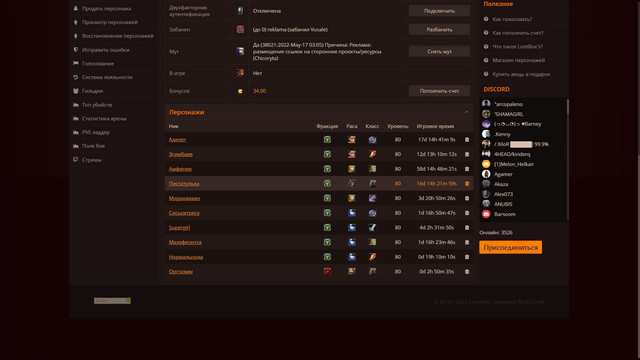640x360 pixels.
Task: Click Discord avatar of [1]Melon_Helkair
Action: tap(486, 164)
